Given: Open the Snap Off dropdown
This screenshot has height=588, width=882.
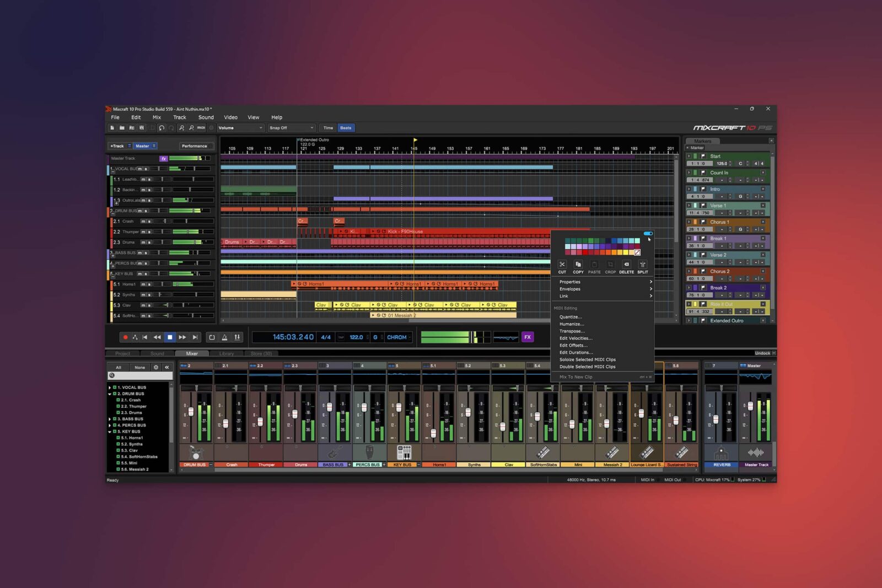Looking at the screenshot, I should click(291, 128).
